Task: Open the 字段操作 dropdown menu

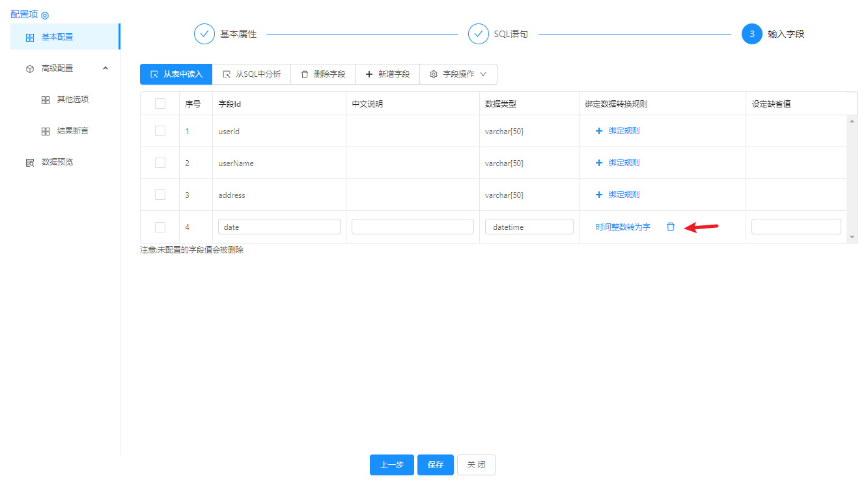Action: click(458, 74)
